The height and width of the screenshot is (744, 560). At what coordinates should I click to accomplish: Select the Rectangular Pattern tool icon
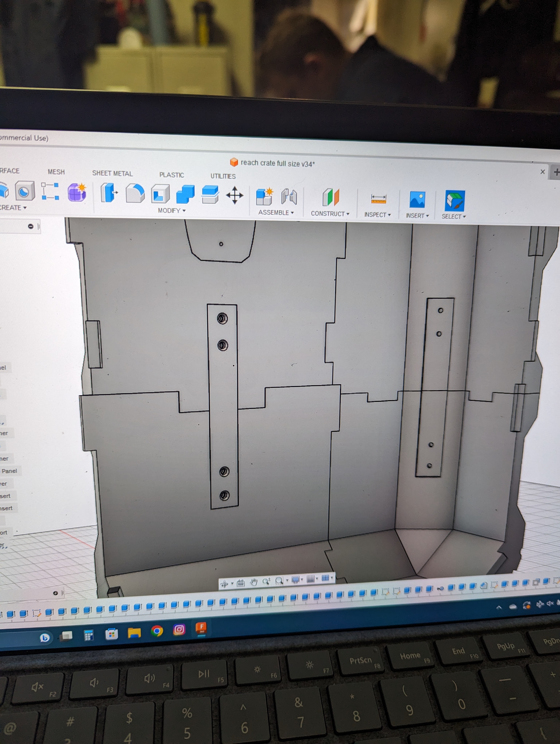point(50,191)
